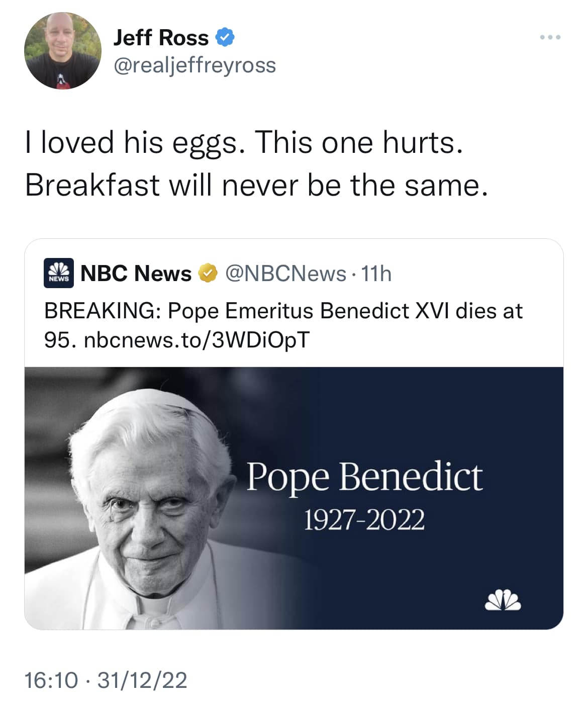Image resolution: width=588 pixels, height=705 pixels.
Task: Click the NBC peacock logo in the image
Action: tap(503, 598)
